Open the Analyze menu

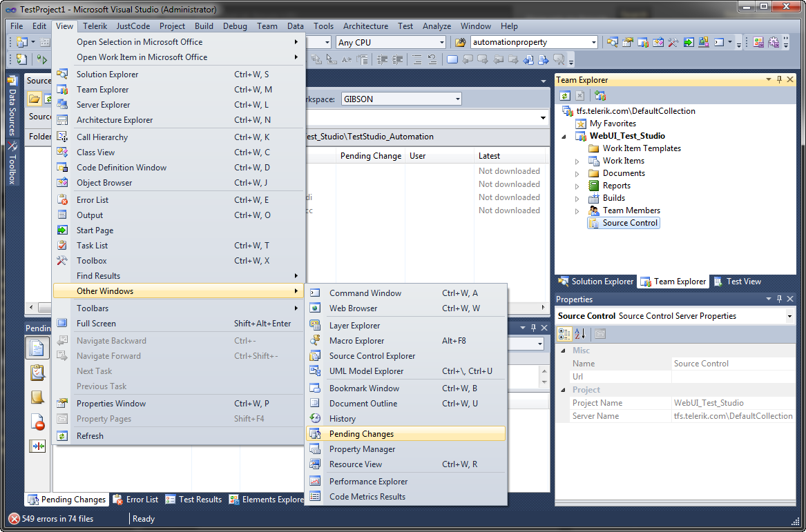click(x=436, y=26)
